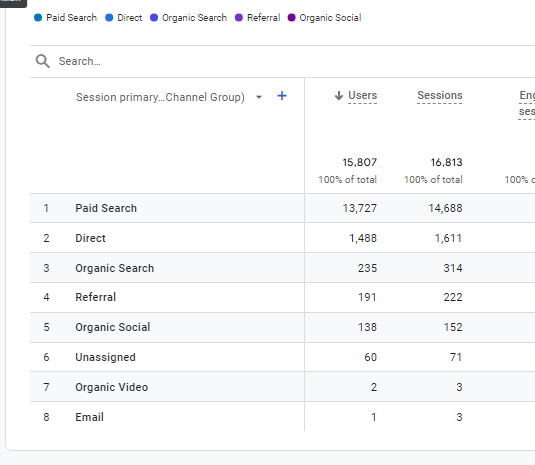Click the Direct legend color dot
This screenshot has height=465, width=535.
click(x=109, y=18)
